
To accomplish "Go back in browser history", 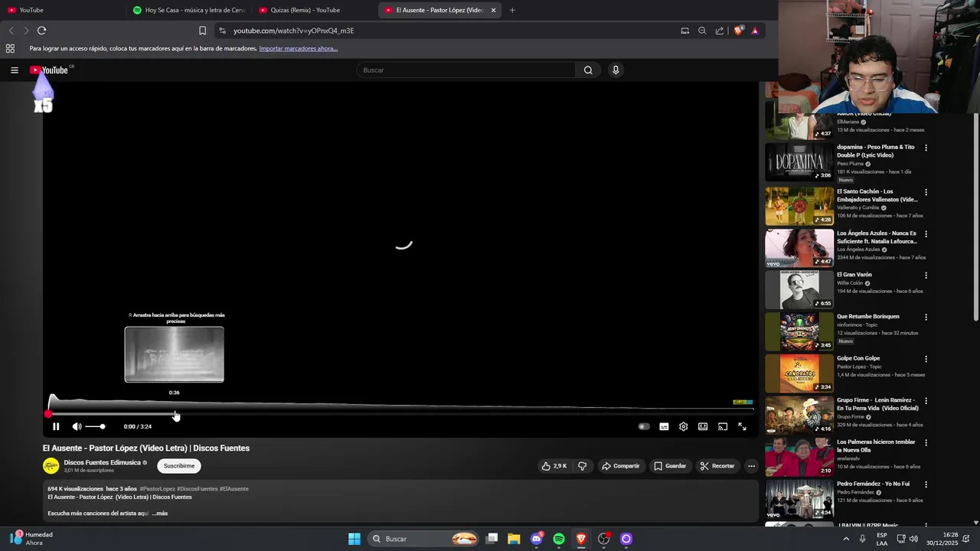I will tap(11, 31).
